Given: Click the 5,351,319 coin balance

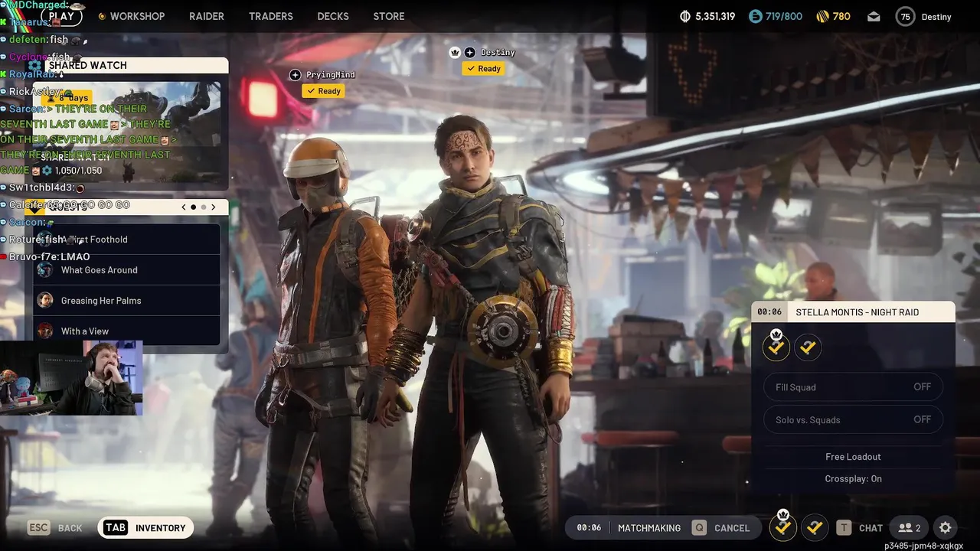Looking at the screenshot, I should pyautogui.click(x=715, y=16).
